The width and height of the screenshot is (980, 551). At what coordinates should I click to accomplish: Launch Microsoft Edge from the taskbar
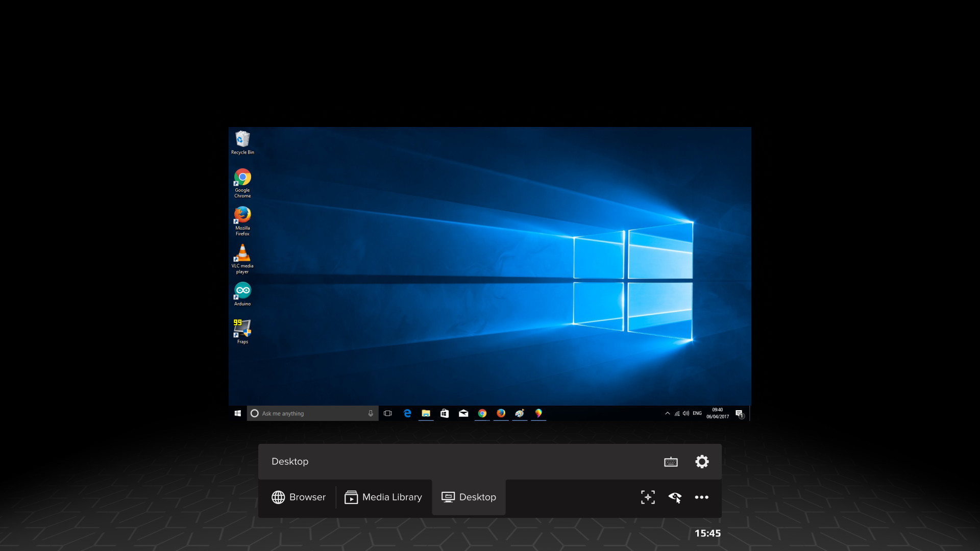pos(407,414)
